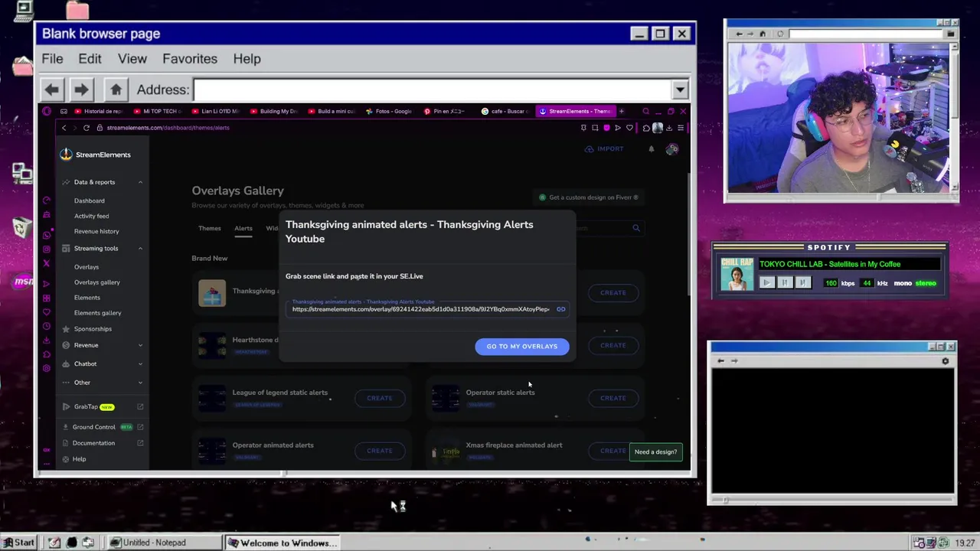Click the home icon in the retro browser toolbar
Viewport: 980px width, 551px height.
[x=116, y=90]
